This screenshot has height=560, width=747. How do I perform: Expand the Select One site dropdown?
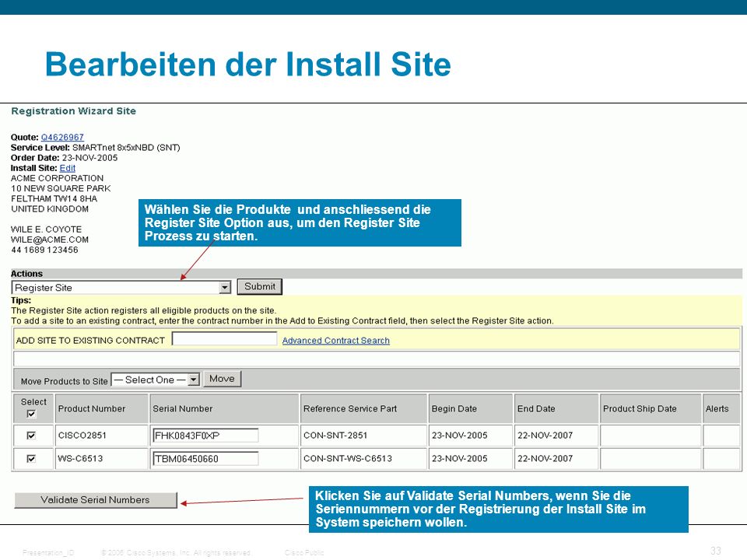(x=155, y=380)
